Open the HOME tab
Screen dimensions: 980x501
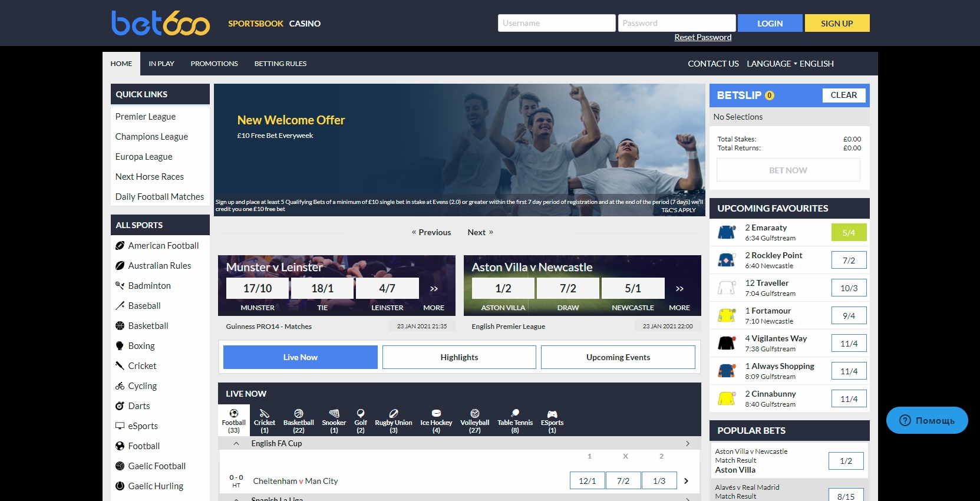121,64
